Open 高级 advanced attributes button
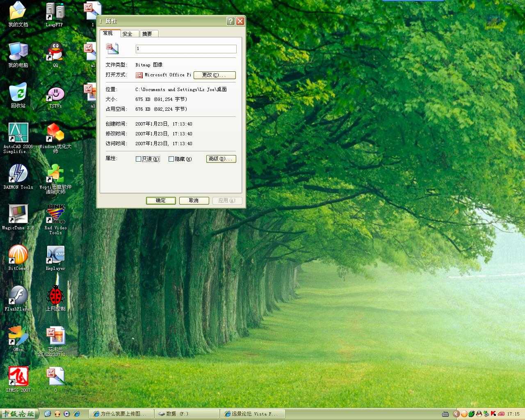 click(221, 159)
